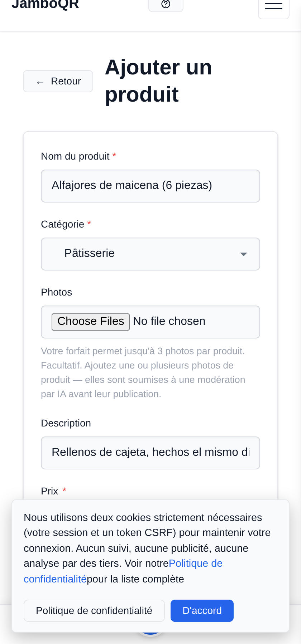Click the Nom du produit input field
Image resolution: width=301 pixels, height=644 pixels.
click(x=150, y=186)
